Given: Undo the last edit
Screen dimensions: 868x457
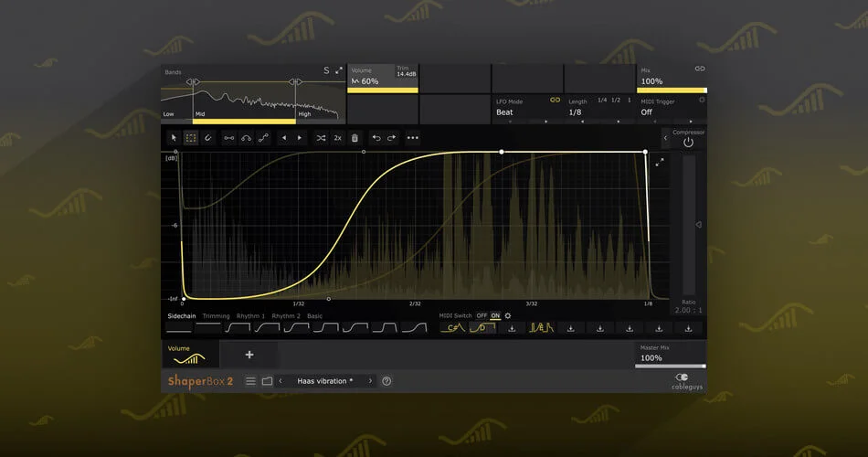Looking at the screenshot, I should (x=376, y=138).
